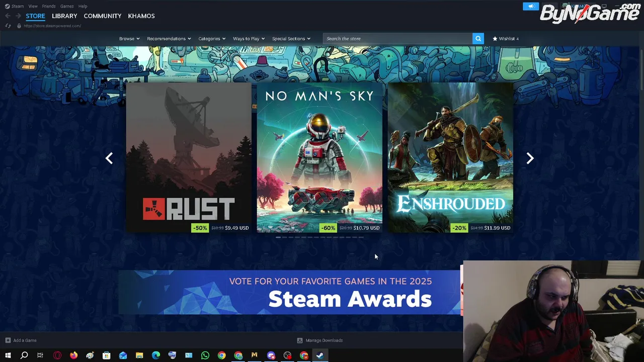Viewport: 644px width, 362px height.
Task: Open the Friends menu
Action: (x=49, y=6)
